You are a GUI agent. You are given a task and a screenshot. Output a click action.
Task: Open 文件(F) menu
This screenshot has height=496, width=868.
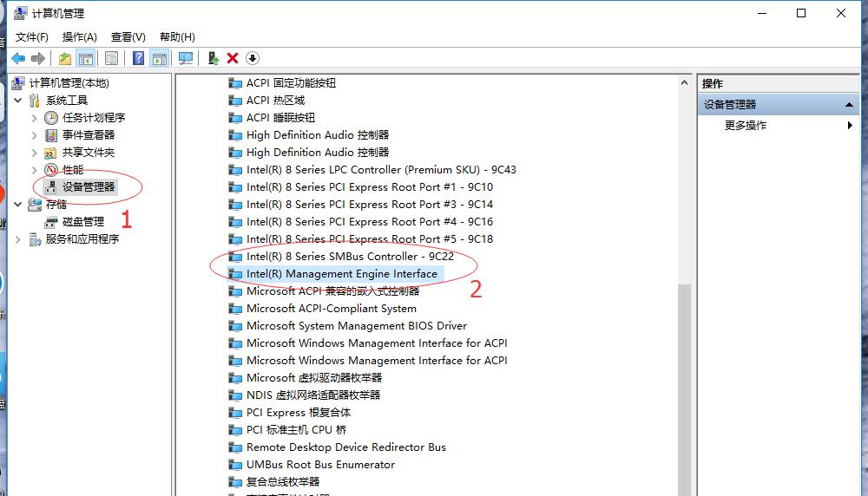tap(31, 37)
